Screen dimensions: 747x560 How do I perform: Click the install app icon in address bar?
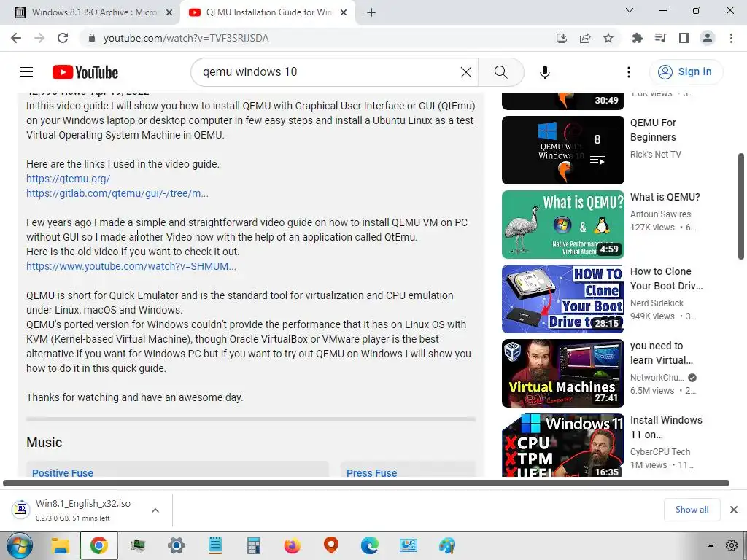point(562,38)
